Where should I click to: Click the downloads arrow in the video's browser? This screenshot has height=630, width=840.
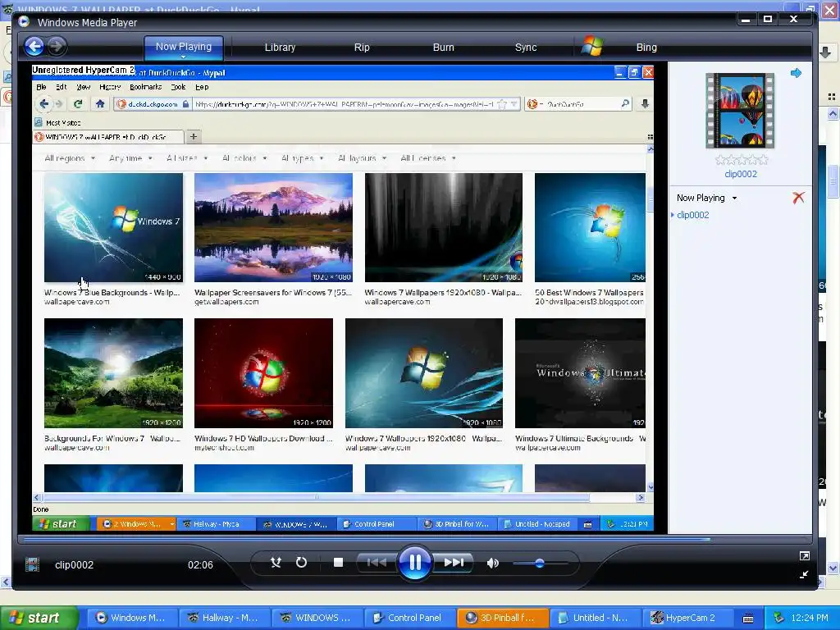coord(645,104)
